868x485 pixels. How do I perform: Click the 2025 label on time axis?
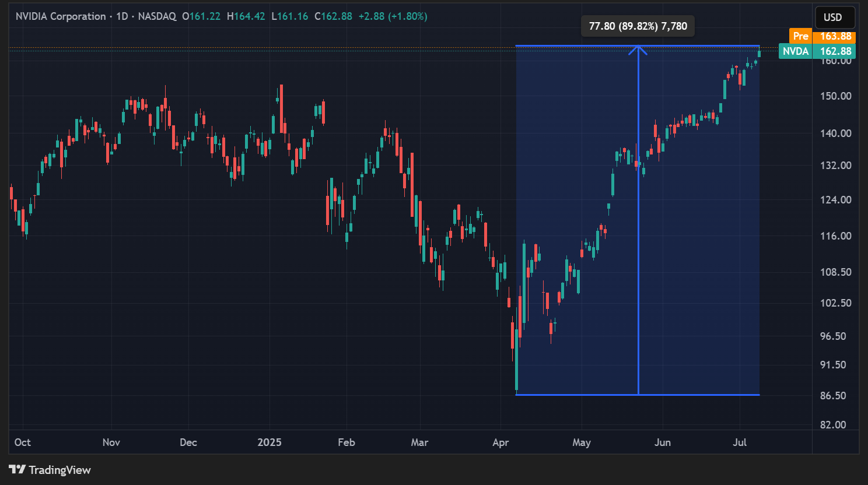[x=269, y=442]
